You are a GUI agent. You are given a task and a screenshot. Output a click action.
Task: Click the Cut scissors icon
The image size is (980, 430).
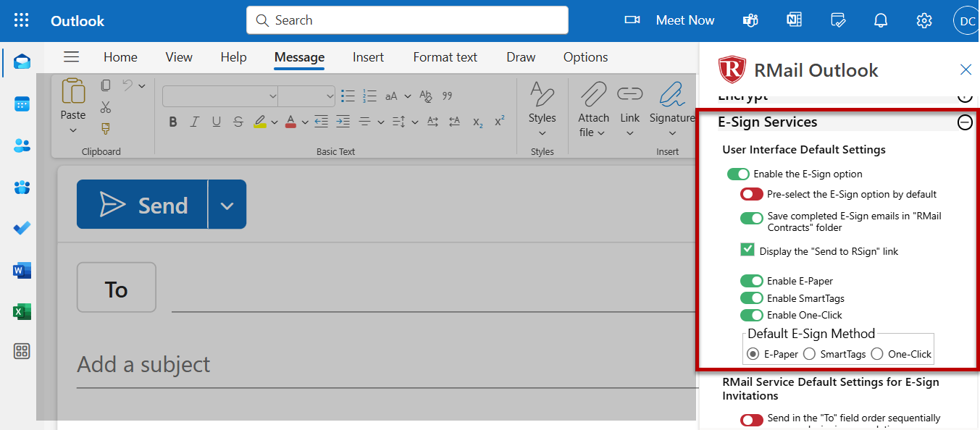106,107
